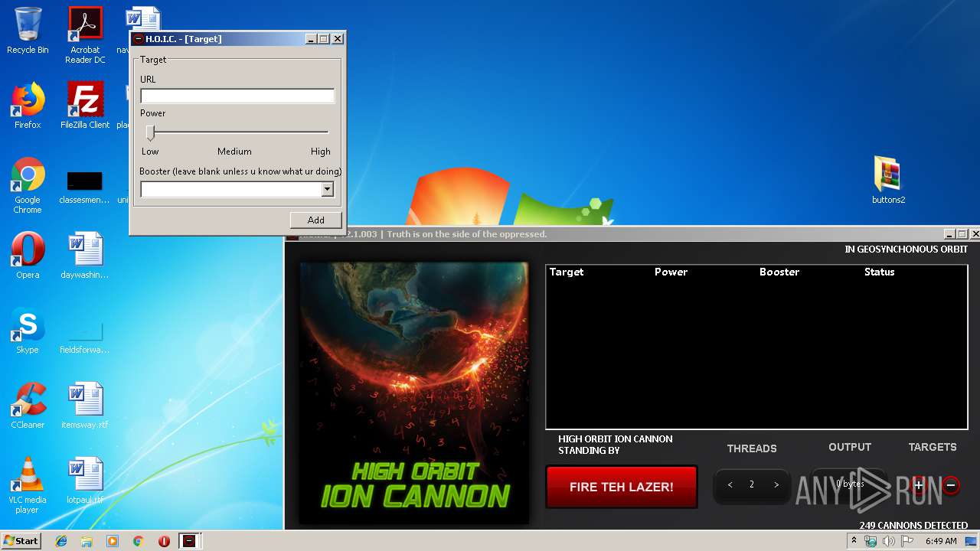The height and width of the screenshot is (551, 980).
Task: Open the Booster dropdown arrow
Action: click(x=328, y=189)
